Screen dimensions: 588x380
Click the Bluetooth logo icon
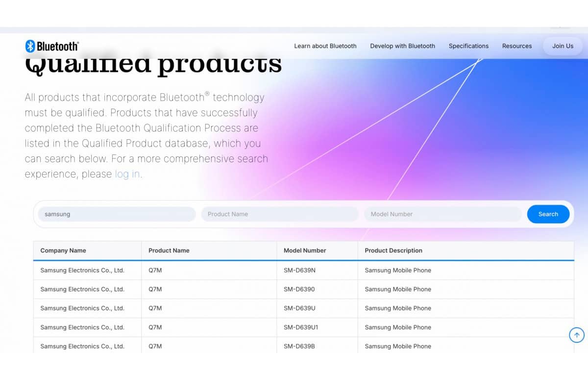click(30, 46)
